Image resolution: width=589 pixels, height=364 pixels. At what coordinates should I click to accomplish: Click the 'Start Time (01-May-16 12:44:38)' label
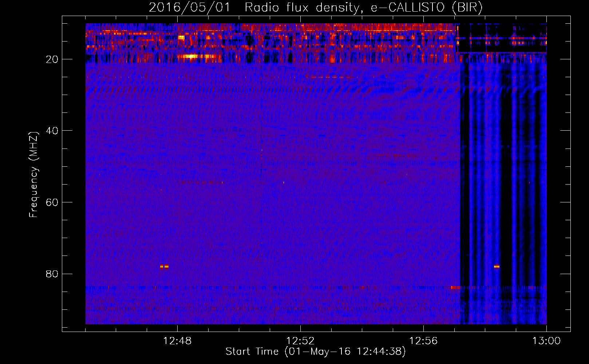(x=315, y=352)
